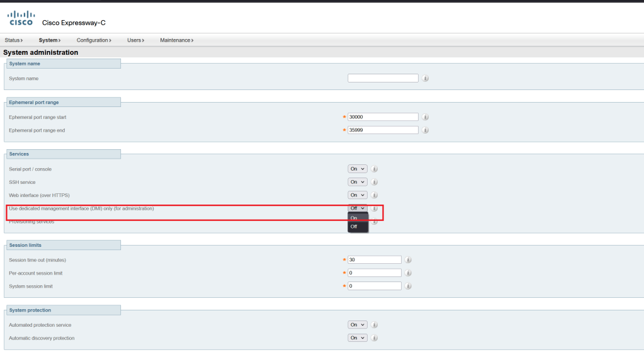The height and width of the screenshot is (357, 644).
Task: Click the System name input field
Action: pyautogui.click(x=383, y=78)
